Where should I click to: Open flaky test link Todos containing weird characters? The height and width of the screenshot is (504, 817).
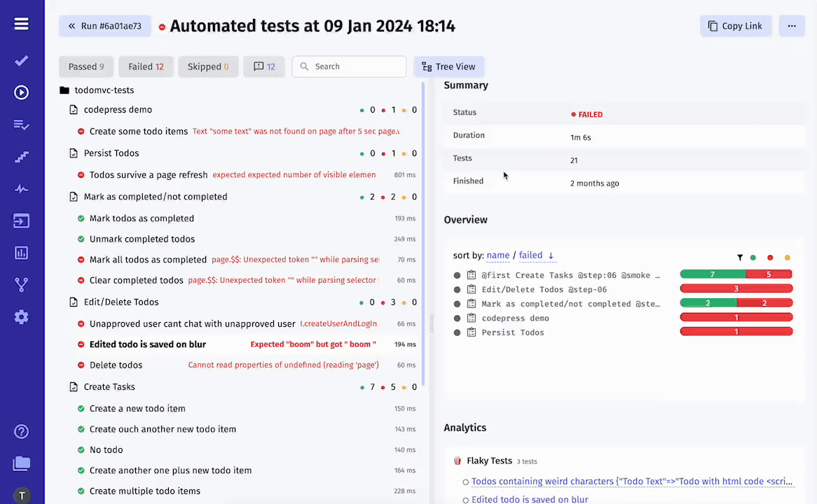(x=632, y=482)
